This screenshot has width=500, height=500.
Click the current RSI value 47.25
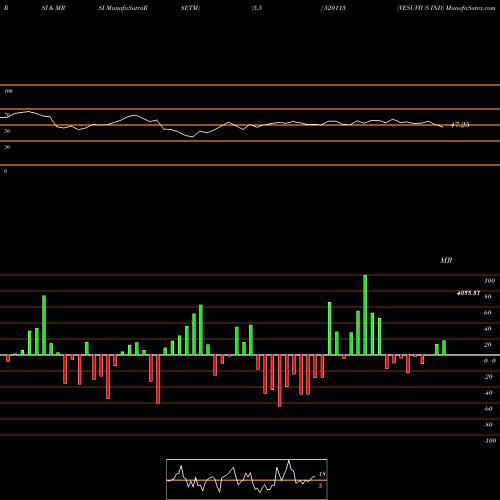click(460, 125)
